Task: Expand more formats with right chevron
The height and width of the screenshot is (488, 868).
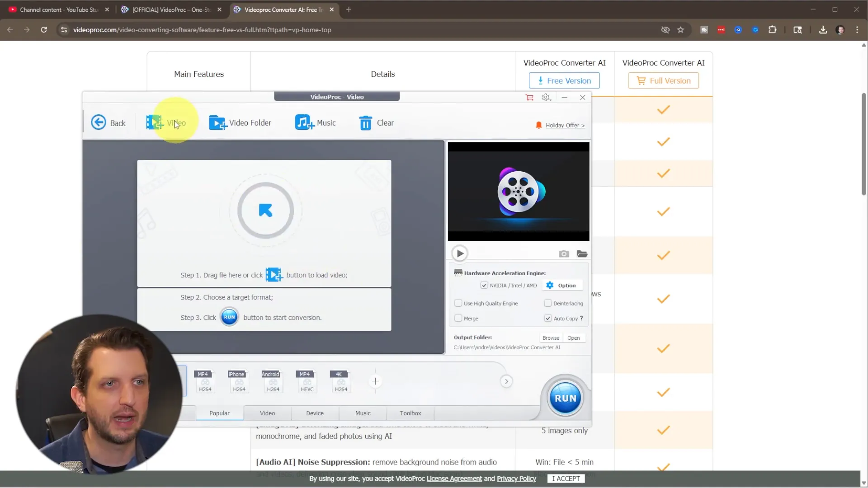Action: tap(506, 381)
